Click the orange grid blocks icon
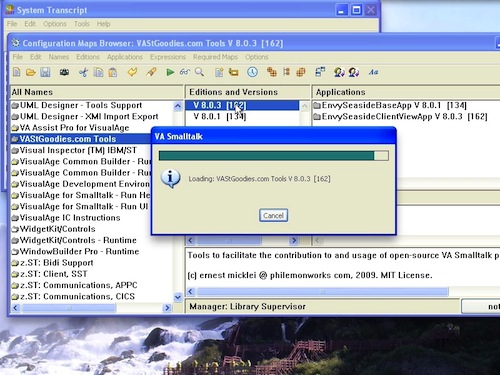 pyautogui.click(x=301, y=72)
